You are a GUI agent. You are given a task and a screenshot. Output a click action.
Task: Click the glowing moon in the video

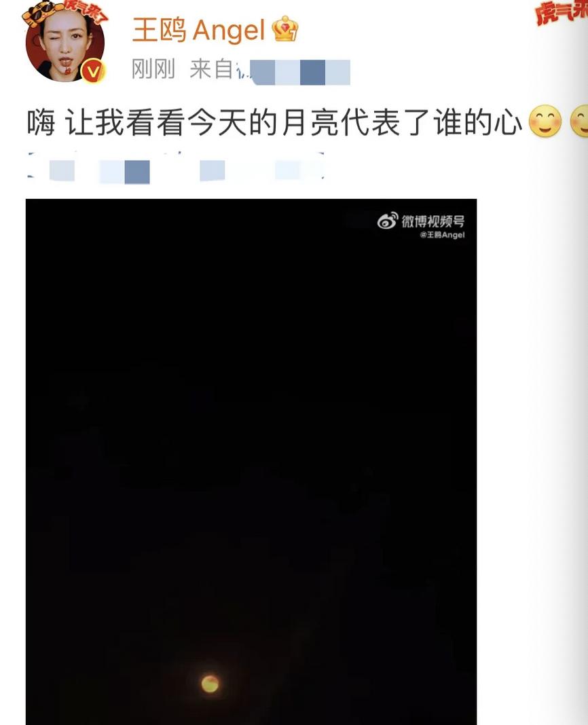click(x=210, y=684)
